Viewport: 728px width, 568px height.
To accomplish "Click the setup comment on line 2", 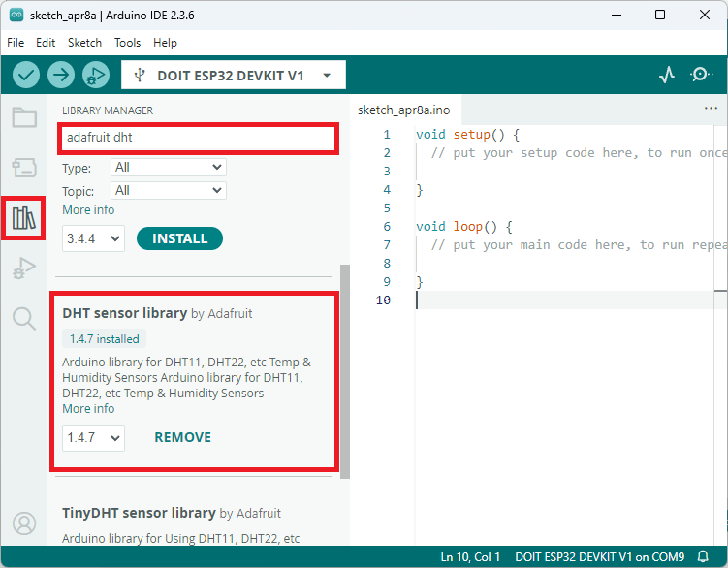I will tap(578, 153).
